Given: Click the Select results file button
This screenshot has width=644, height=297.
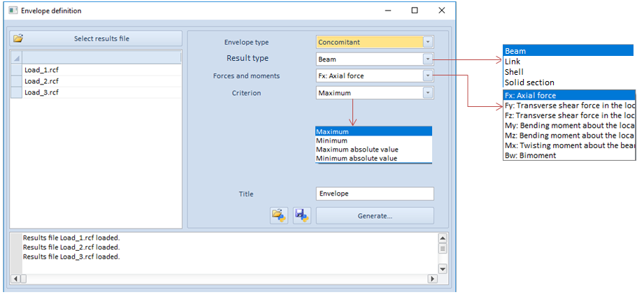Looking at the screenshot, I should coord(96,38).
